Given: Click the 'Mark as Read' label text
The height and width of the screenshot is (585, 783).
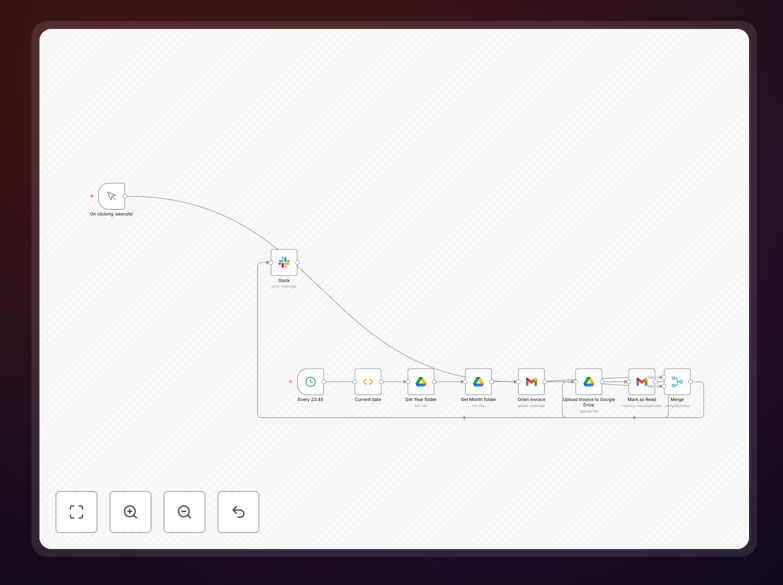Looking at the screenshot, I should [642, 400].
